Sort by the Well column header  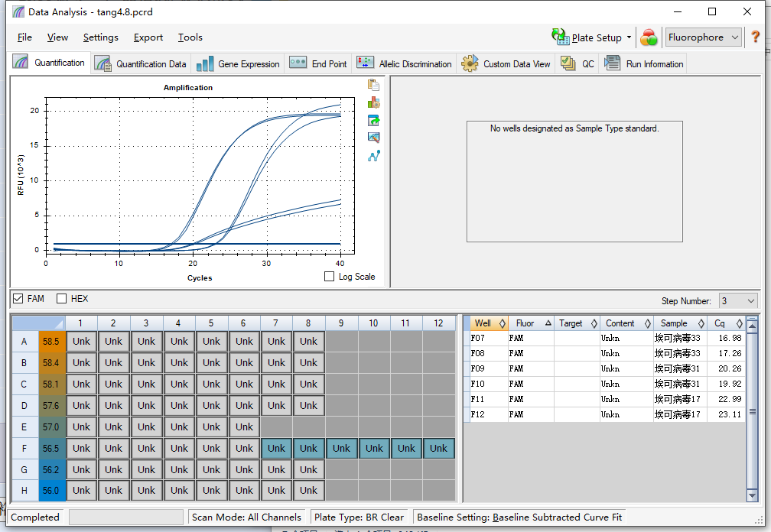pos(488,323)
